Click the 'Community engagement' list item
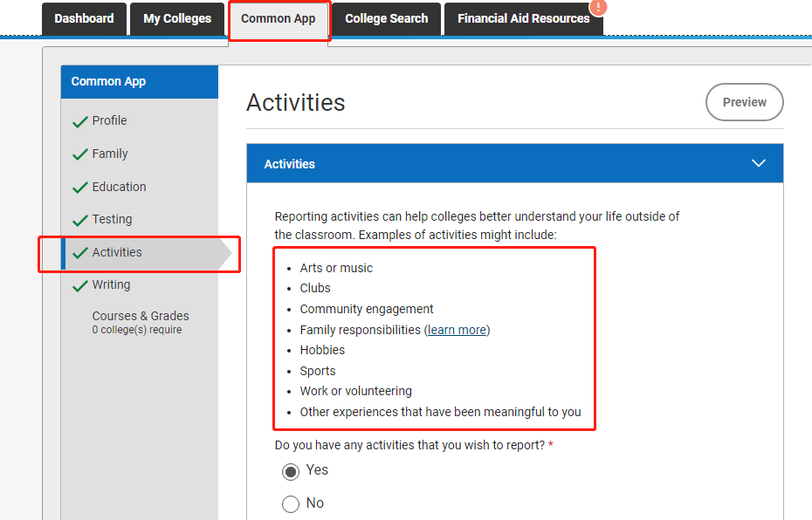 pyautogui.click(x=367, y=310)
